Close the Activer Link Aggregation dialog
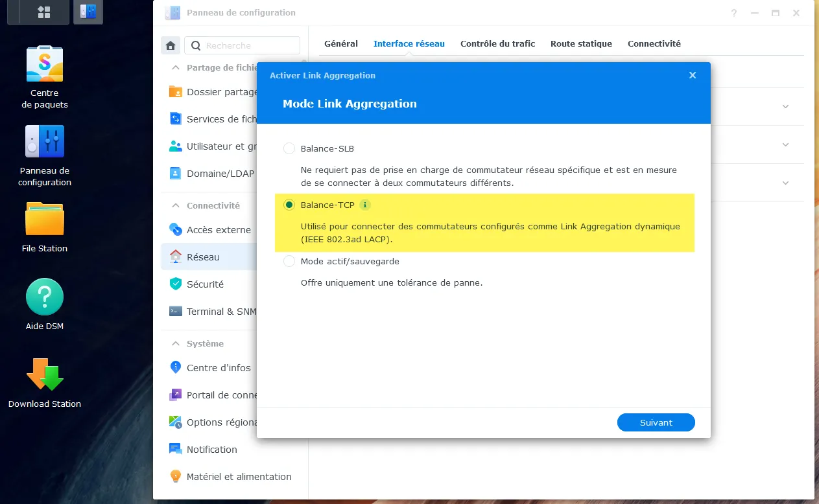 click(693, 75)
